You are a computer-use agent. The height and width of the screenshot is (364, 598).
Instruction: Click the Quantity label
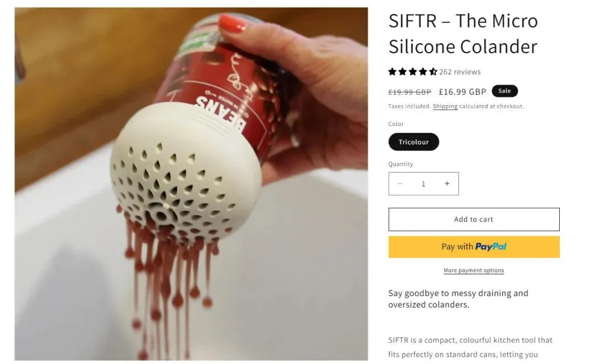click(x=400, y=164)
